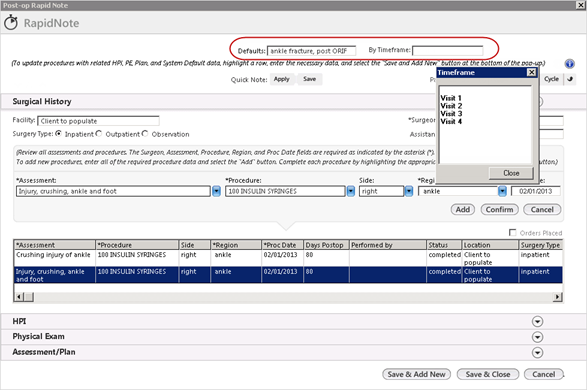Choose Visit 4 in Timeframe list

pyautogui.click(x=451, y=122)
